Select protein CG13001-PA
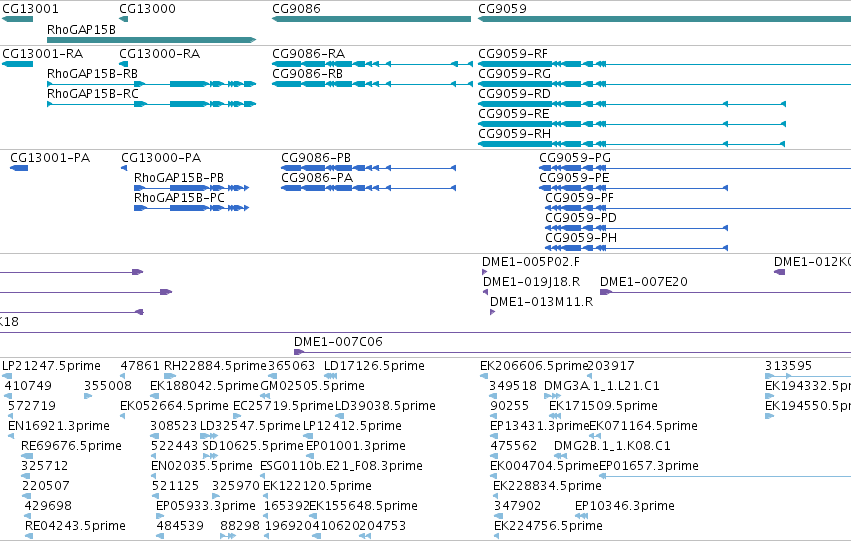This screenshot has width=851, height=541. (x=50, y=158)
